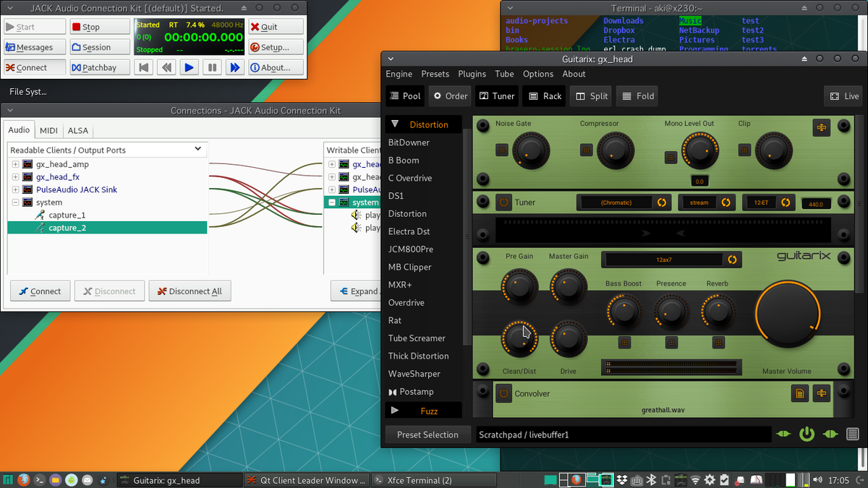Open the JACK Setup dialog

point(276,47)
